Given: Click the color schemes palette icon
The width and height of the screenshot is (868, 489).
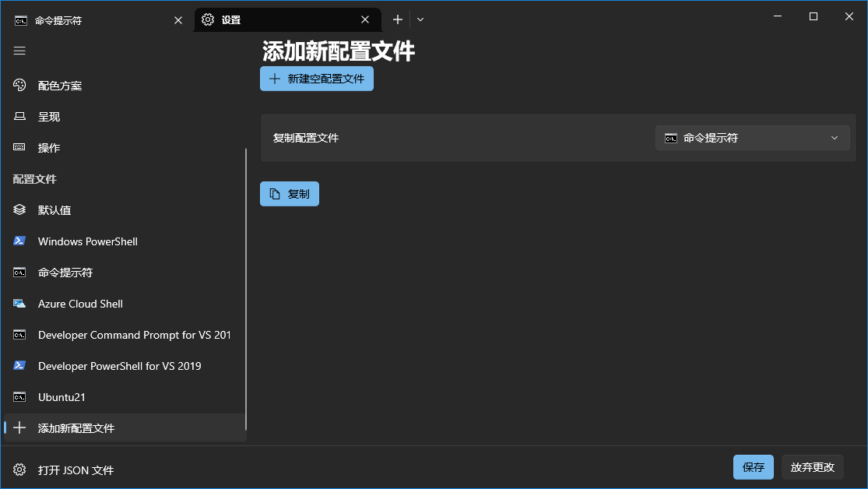Looking at the screenshot, I should coord(19,86).
